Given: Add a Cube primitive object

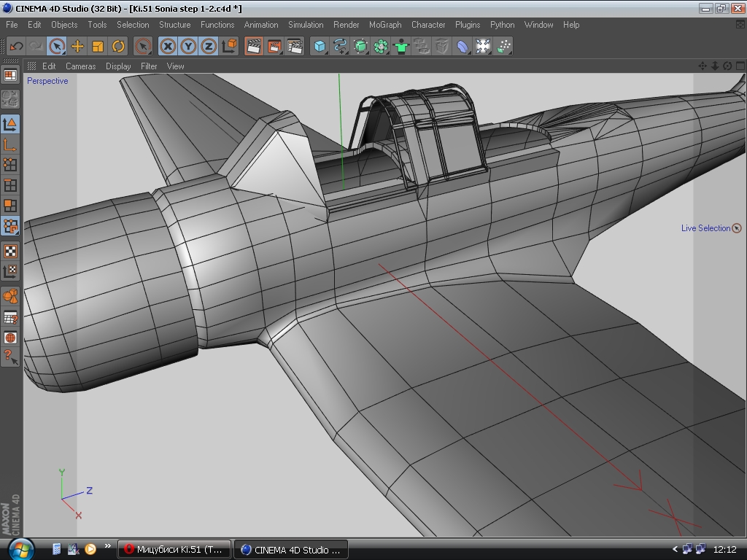Looking at the screenshot, I should point(320,46).
